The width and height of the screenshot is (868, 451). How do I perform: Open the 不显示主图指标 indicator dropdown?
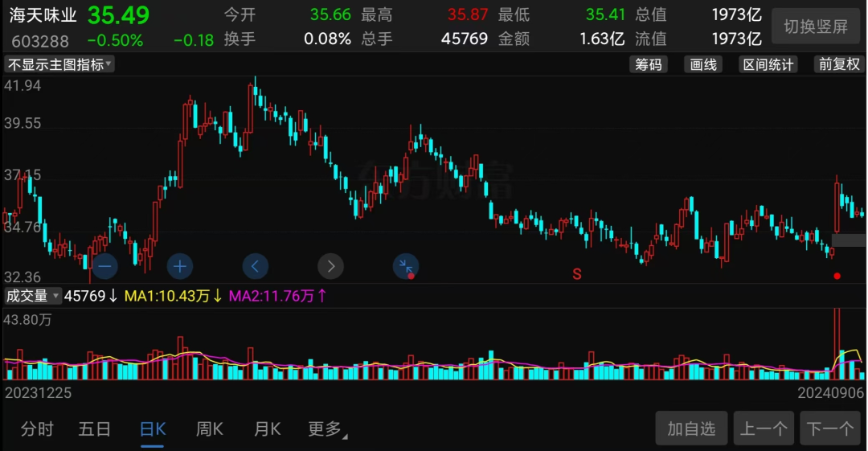(x=59, y=65)
